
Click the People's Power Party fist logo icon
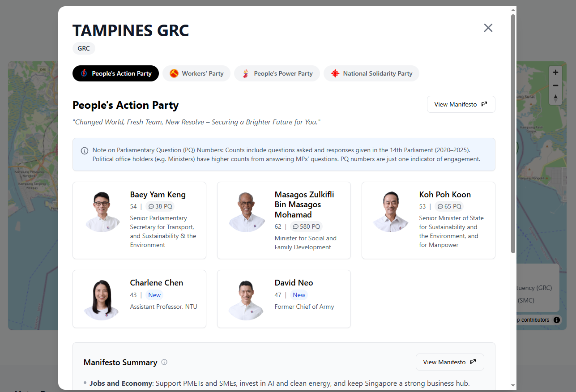click(246, 73)
